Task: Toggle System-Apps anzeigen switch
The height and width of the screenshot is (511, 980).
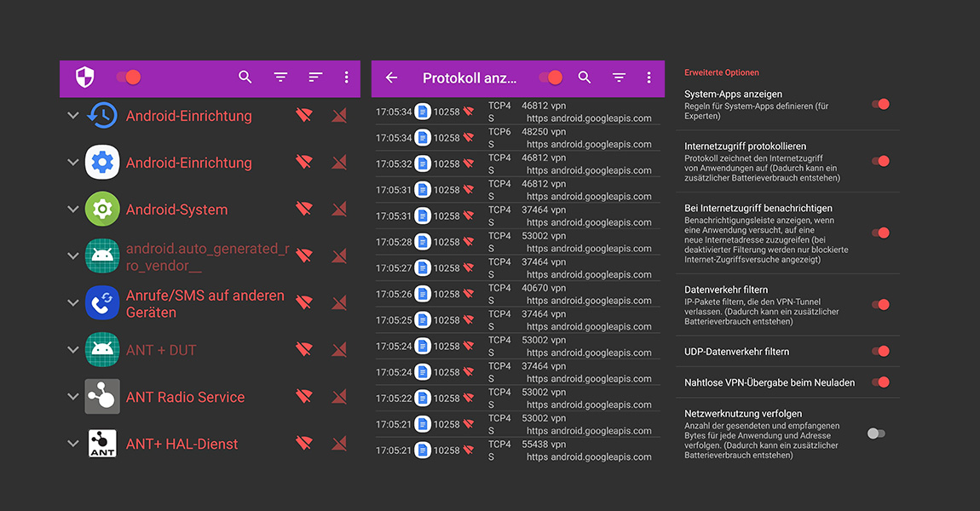Action: click(x=880, y=104)
